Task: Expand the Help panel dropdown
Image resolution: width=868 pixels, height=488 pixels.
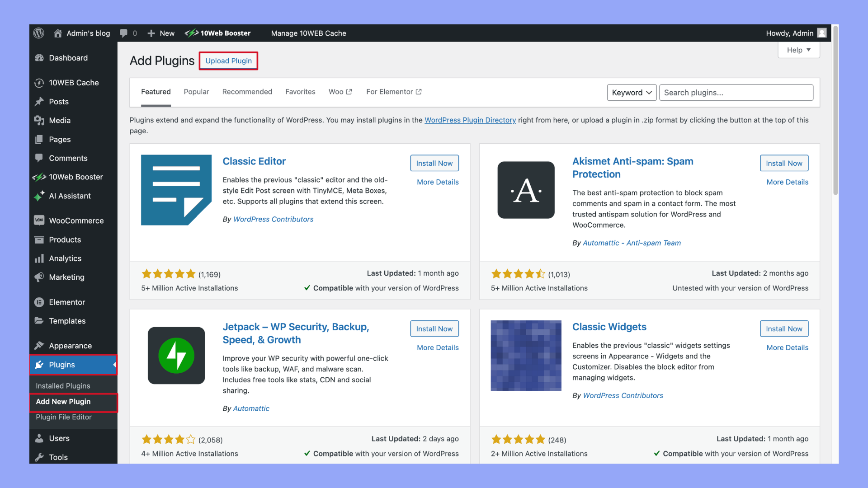Action: [798, 50]
